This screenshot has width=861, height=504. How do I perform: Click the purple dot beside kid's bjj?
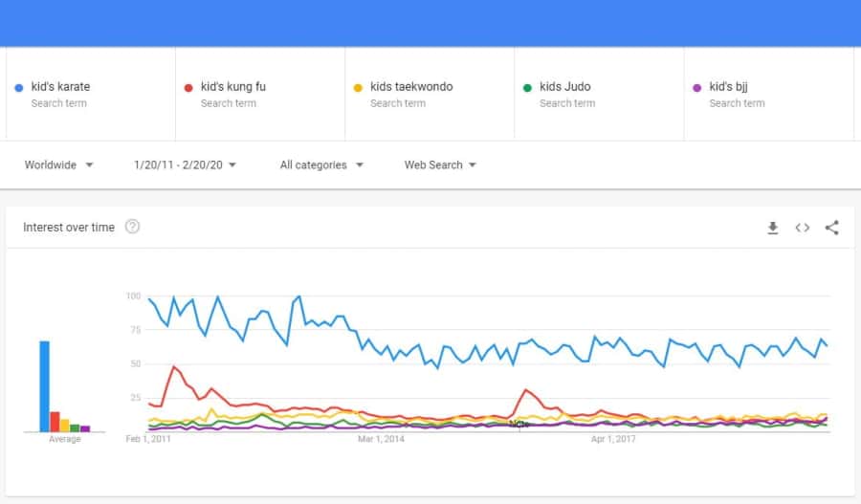pyautogui.click(x=696, y=88)
